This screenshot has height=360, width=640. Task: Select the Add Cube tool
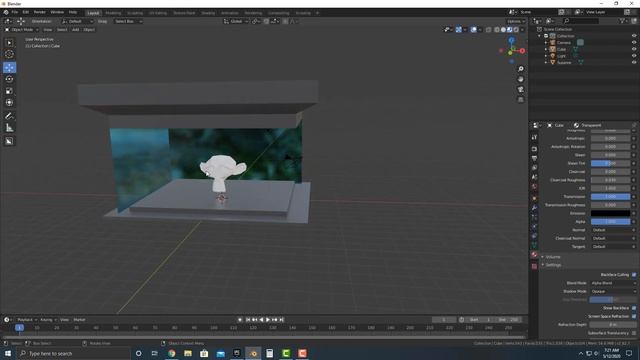pyautogui.click(x=9, y=141)
